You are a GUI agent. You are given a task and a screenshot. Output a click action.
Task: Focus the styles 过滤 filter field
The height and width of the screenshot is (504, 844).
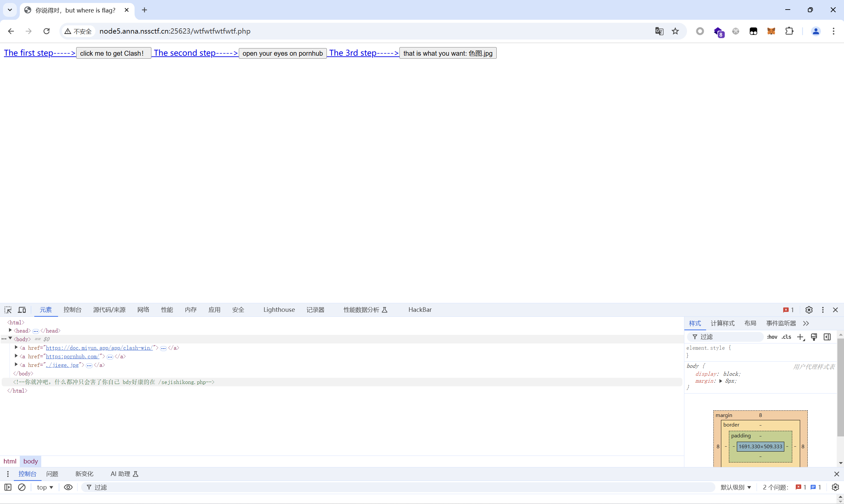tap(725, 337)
